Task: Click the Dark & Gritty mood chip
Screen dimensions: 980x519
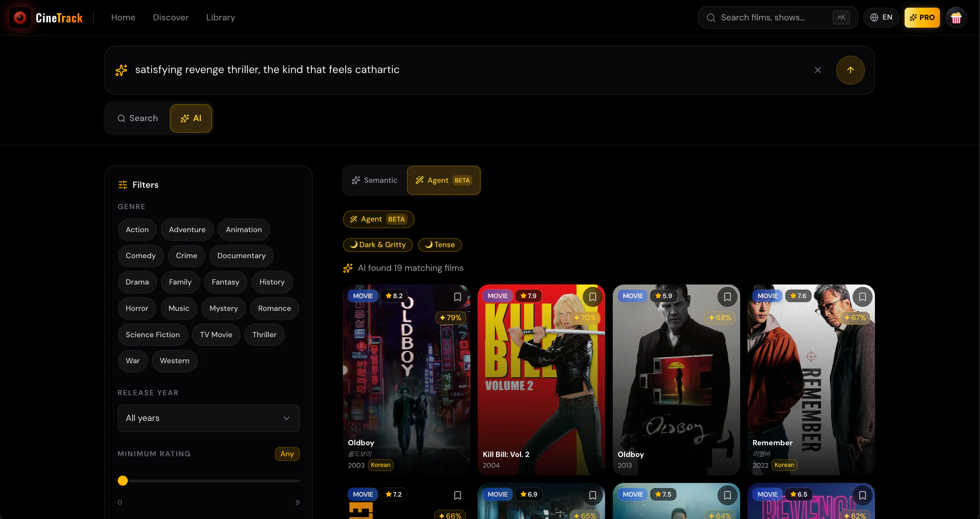Action: click(x=378, y=245)
